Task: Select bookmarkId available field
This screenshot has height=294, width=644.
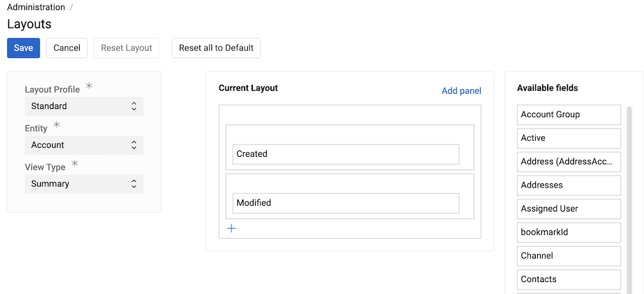Action: coord(569,232)
